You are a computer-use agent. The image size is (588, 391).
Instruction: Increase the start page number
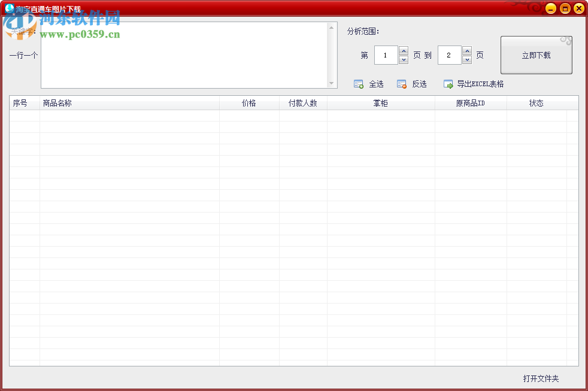tap(404, 51)
